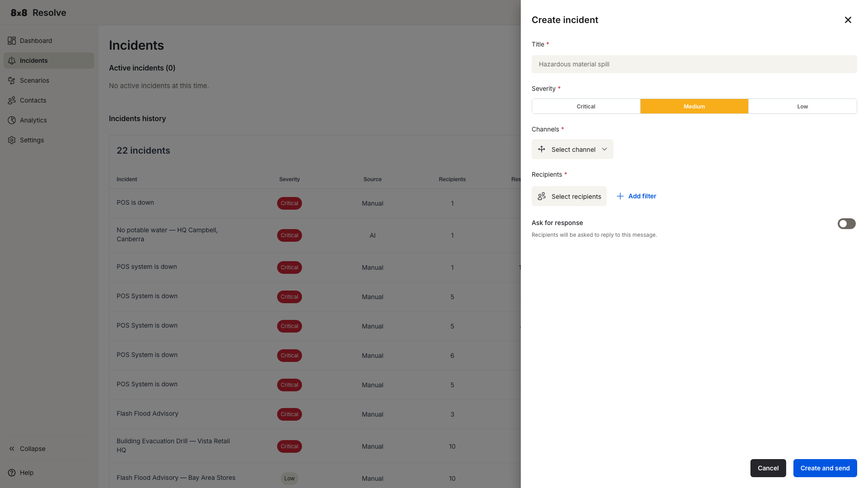Image resolution: width=868 pixels, height=488 pixels.
Task: Click recipients count 6 in table
Action: (452, 356)
